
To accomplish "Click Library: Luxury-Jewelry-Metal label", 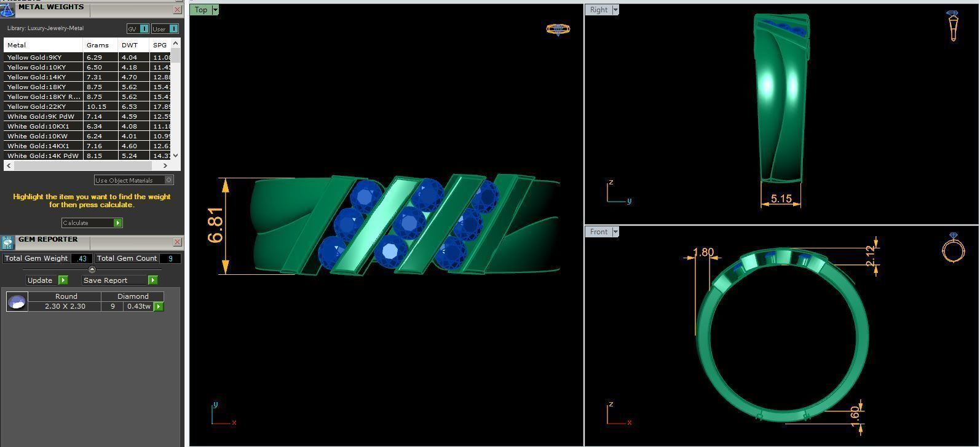I will (45, 28).
